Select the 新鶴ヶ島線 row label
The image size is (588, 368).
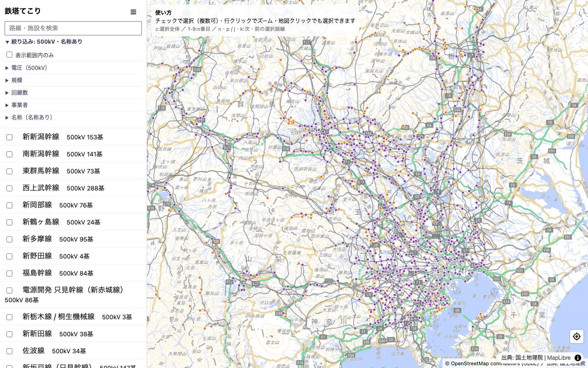pos(41,222)
